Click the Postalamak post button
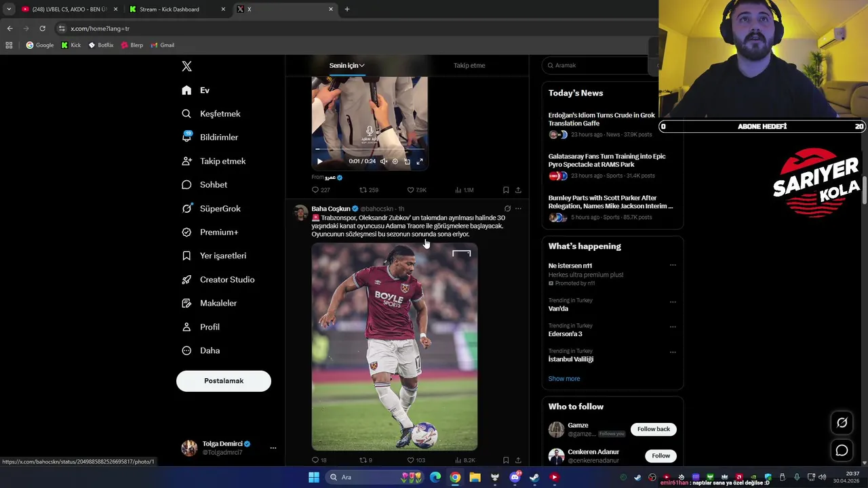868x488 pixels. tap(224, 381)
